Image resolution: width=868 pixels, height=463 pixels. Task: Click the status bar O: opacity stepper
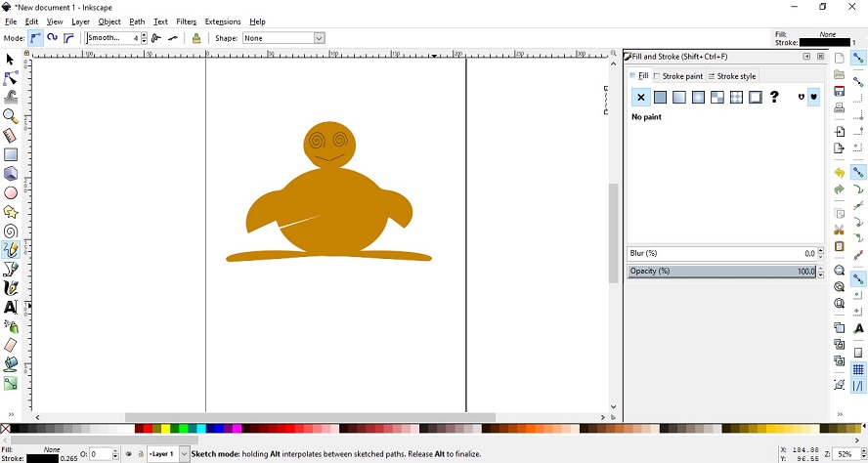115,454
